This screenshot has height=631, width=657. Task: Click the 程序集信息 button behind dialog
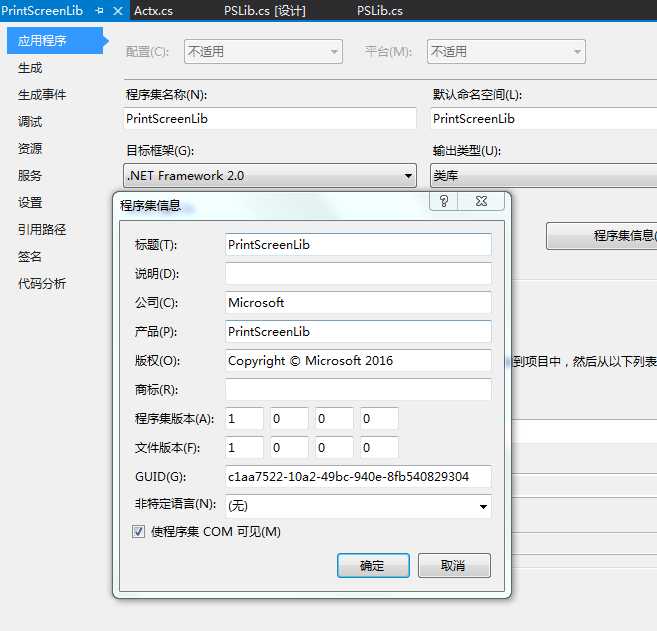(602, 236)
